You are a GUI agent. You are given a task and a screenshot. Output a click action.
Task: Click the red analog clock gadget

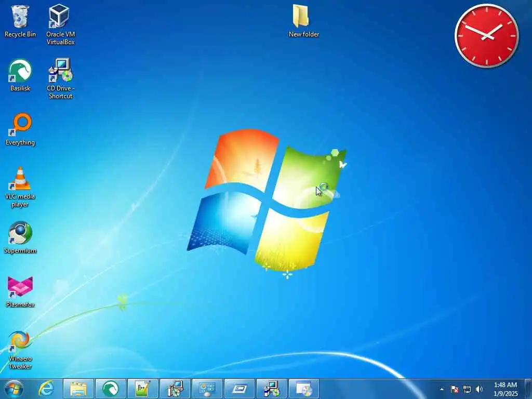486,36
